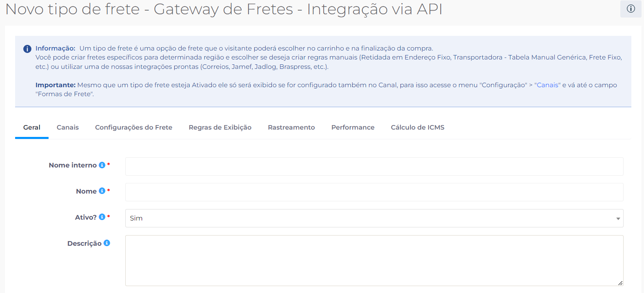Click the bold Importante: text
The height and width of the screenshot is (293, 644).
[x=56, y=85]
